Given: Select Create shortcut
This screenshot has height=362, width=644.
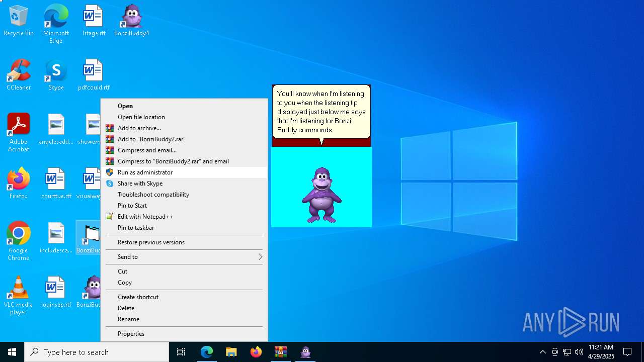Looking at the screenshot, I should click(x=184, y=297).
